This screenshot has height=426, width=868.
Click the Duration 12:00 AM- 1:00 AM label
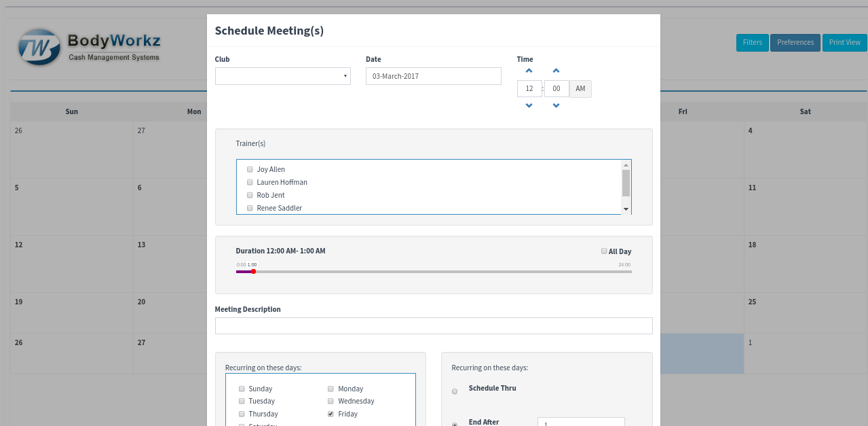(281, 251)
